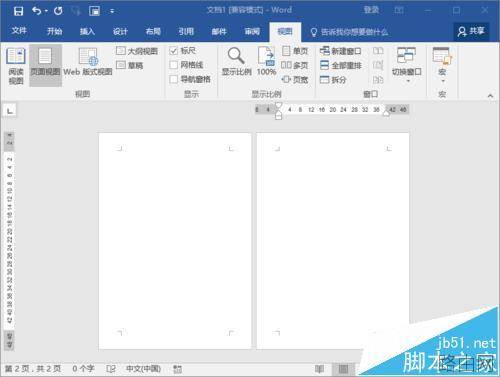Switch to the 插入 tab
Screen dimensions: 500x377
(87, 31)
